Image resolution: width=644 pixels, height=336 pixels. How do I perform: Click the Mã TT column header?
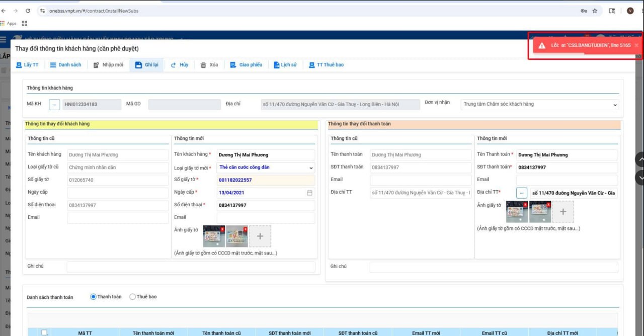point(85,332)
